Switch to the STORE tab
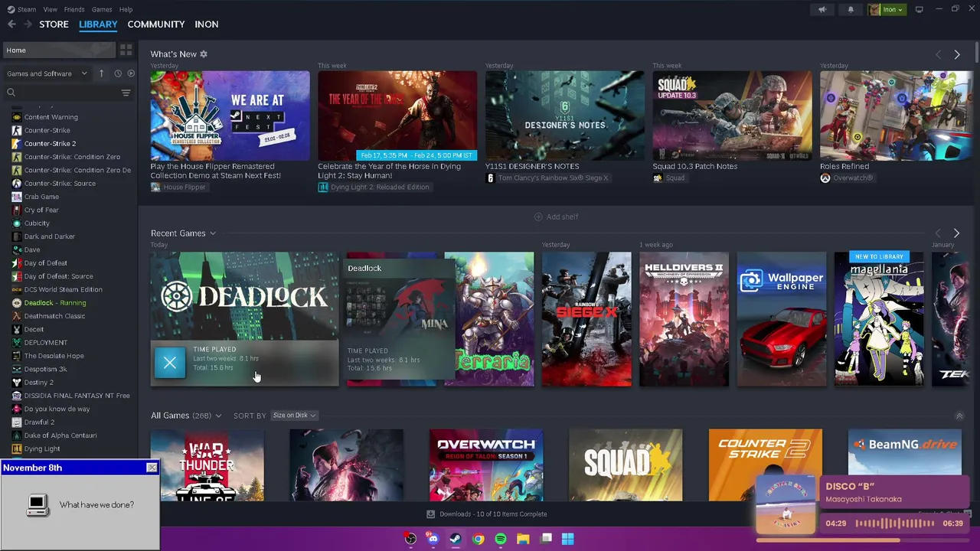 (54, 24)
